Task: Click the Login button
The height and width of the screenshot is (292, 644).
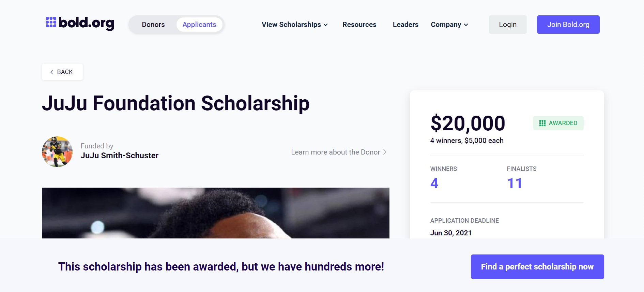Action: pyautogui.click(x=508, y=25)
